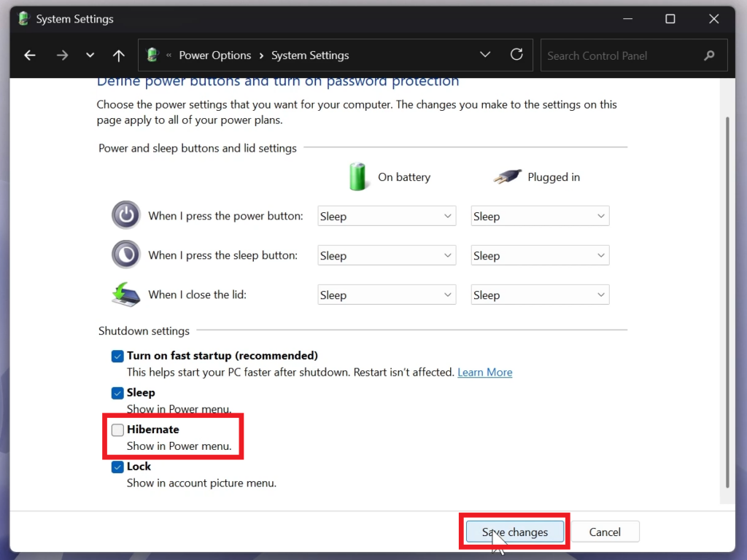This screenshot has width=747, height=560.
Task: Click System Settings breadcrumb item
Action: point(310,55)
